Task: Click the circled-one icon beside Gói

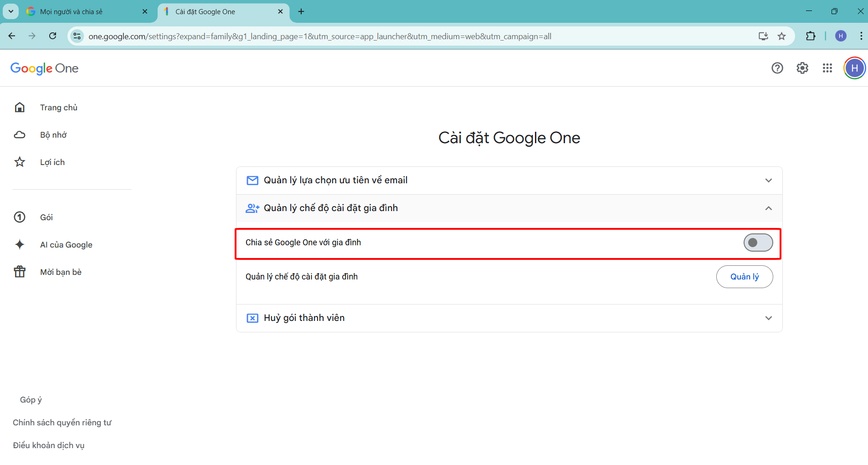Action: pos(20,217)
